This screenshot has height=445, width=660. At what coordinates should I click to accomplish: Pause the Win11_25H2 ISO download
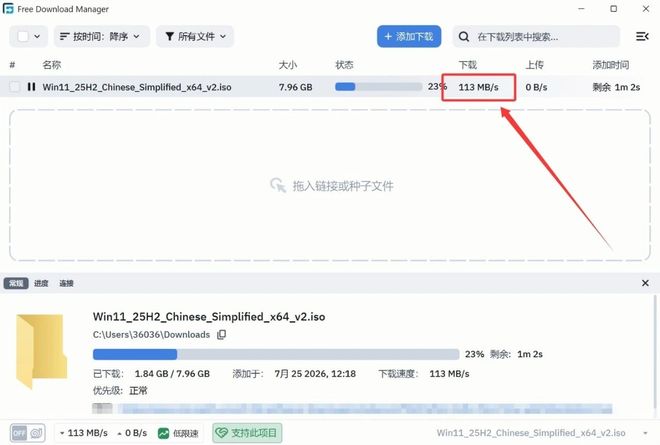[31, 87]
